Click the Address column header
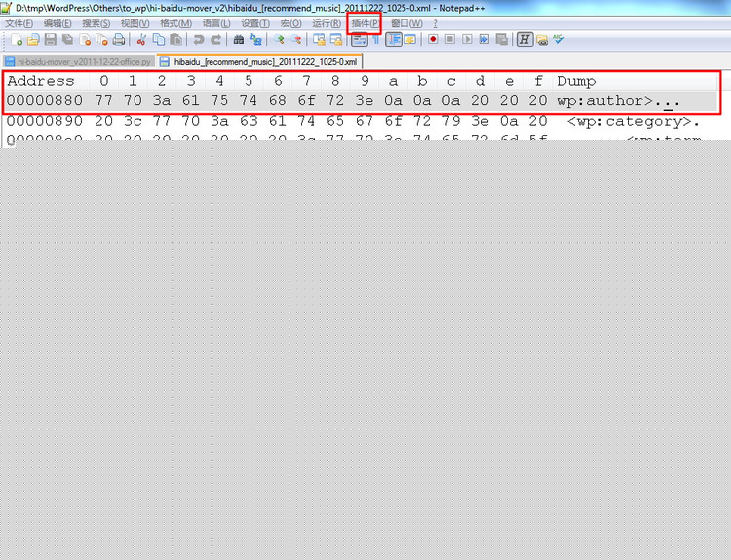The height and width of the screenshot is (560, 731). tap(41, 81)
